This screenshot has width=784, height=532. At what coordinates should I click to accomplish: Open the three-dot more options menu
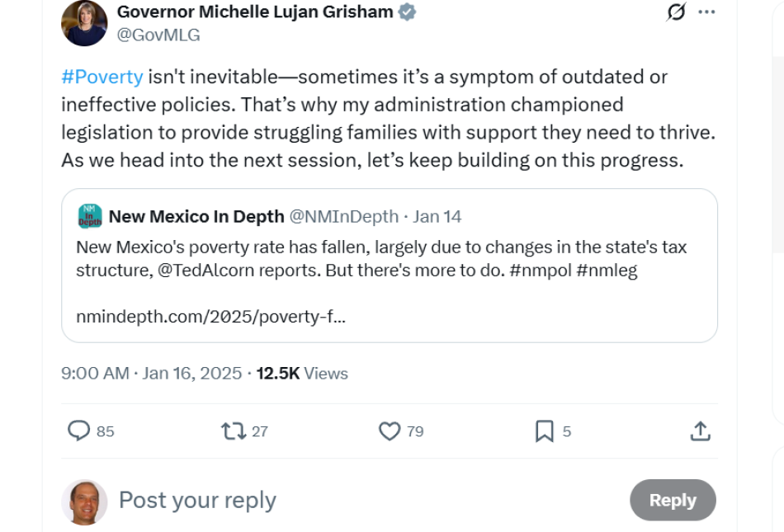point(706,12)
